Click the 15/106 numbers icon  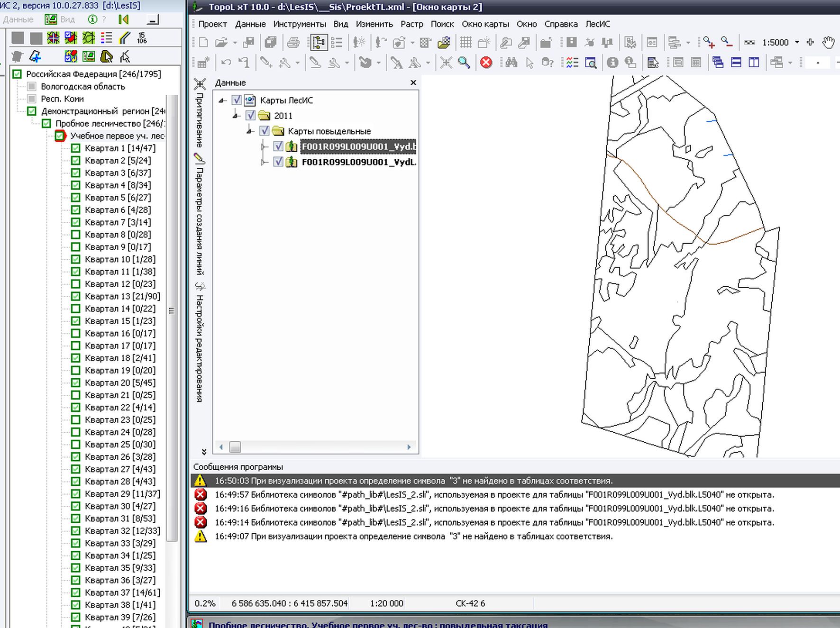point(142,38)
